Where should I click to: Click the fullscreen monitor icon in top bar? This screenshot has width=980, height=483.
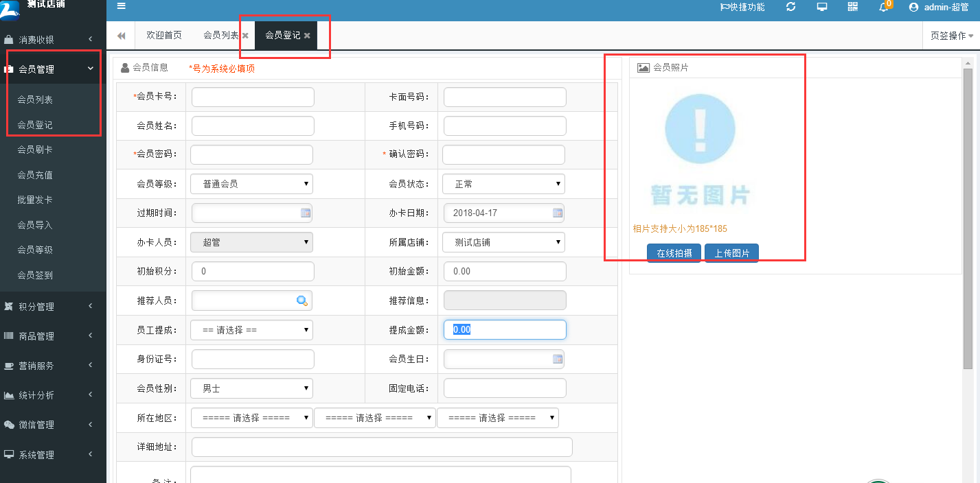click(x=821, y=7)
